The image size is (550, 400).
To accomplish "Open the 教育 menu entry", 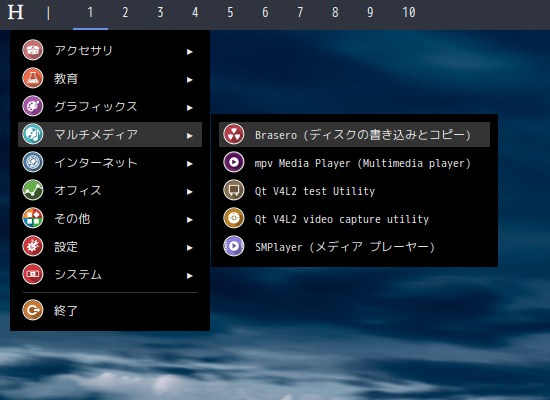I will click(x=110, y=78).
